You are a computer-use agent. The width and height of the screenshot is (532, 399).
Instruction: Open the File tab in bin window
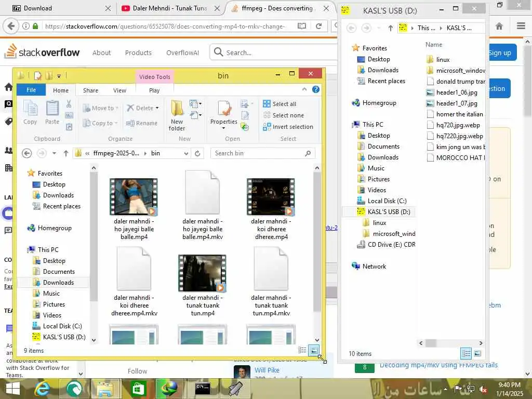coord(31,90)
